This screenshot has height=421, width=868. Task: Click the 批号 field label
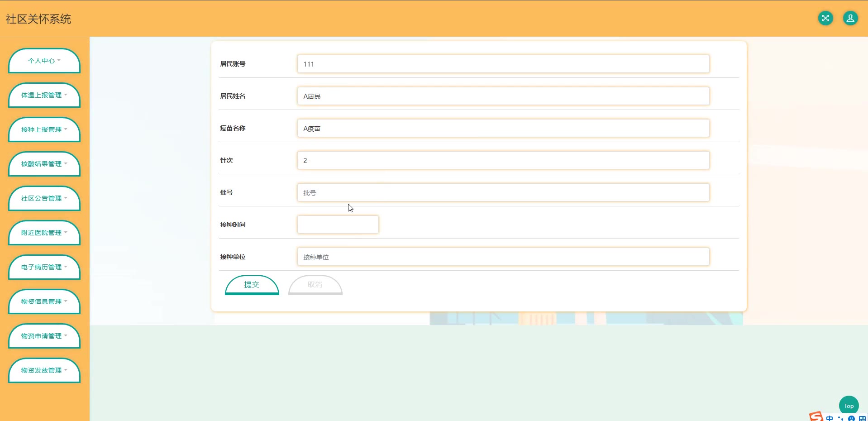pyautogui.click(x=226, y=192)
